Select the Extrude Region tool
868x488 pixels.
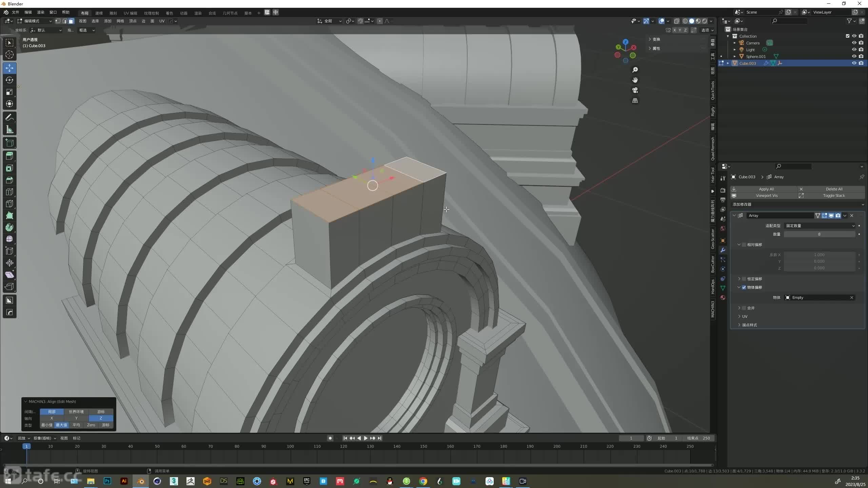[x=9, y=156]
